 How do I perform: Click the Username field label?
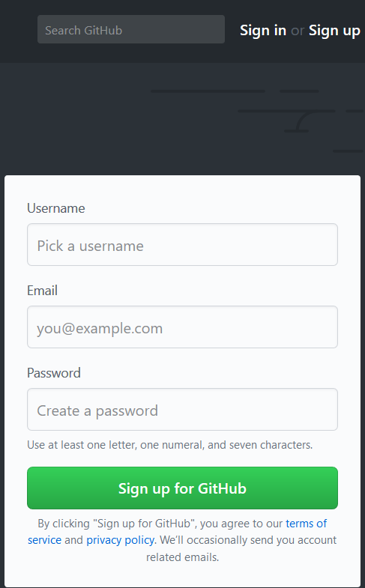(56, 208)
